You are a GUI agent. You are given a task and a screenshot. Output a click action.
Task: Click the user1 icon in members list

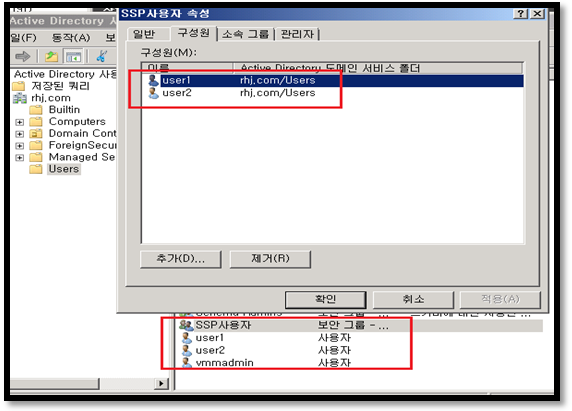pyautogui.click(x=153, y=80)
